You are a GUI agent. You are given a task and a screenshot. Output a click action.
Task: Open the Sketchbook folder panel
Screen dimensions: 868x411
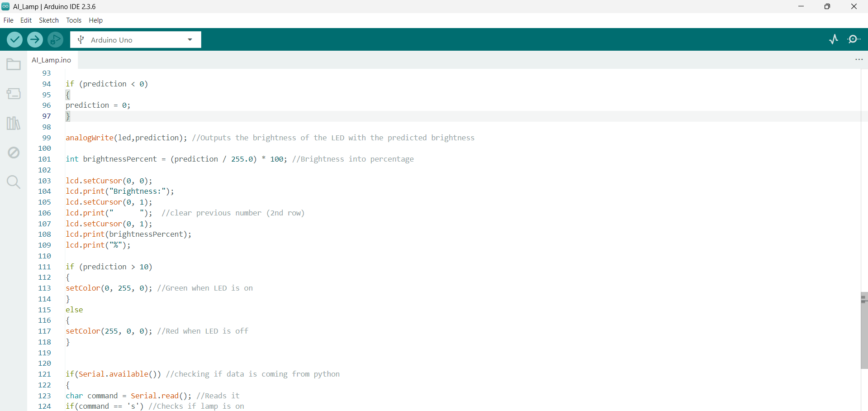click(x=14, y=64)
